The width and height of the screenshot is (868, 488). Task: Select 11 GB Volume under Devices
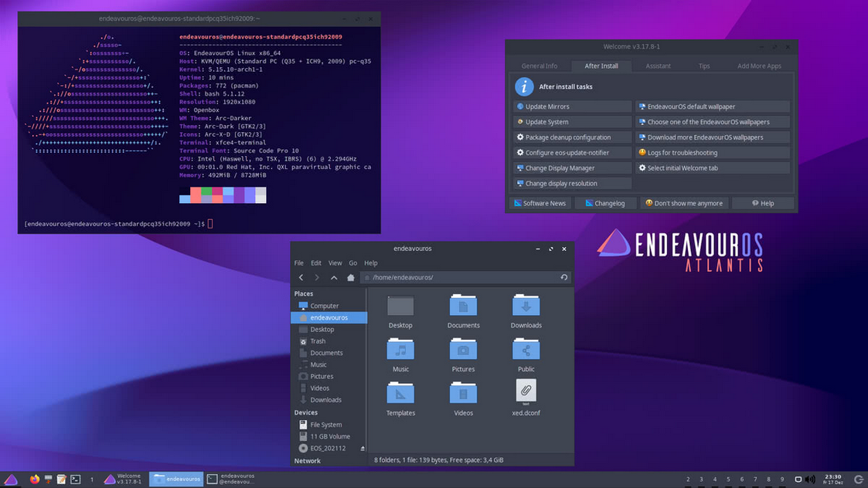[x=328, y=436]
